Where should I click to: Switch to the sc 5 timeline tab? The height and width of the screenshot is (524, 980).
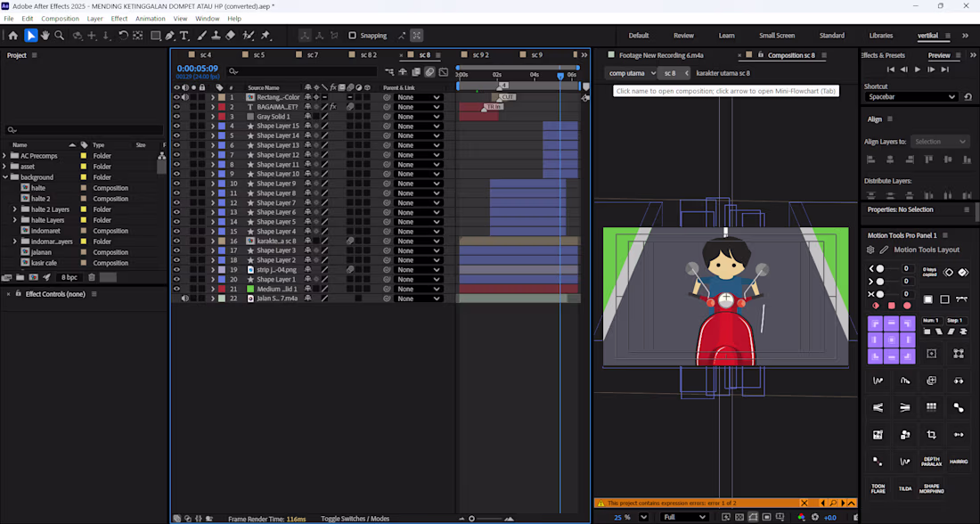pos(258,55)
